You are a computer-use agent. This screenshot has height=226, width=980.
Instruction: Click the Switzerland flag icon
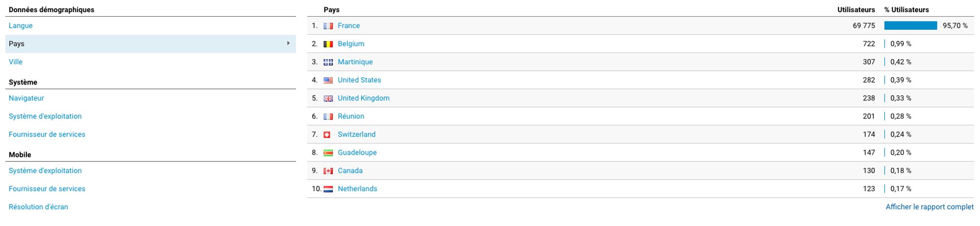coord(327,135)
